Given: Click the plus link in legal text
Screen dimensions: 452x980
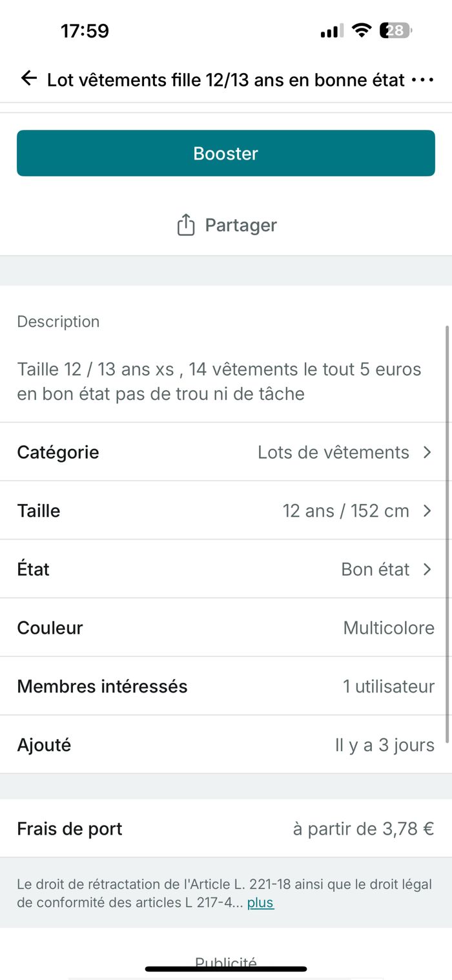Looking at the screenshot, I should click(x=261, y=902).
